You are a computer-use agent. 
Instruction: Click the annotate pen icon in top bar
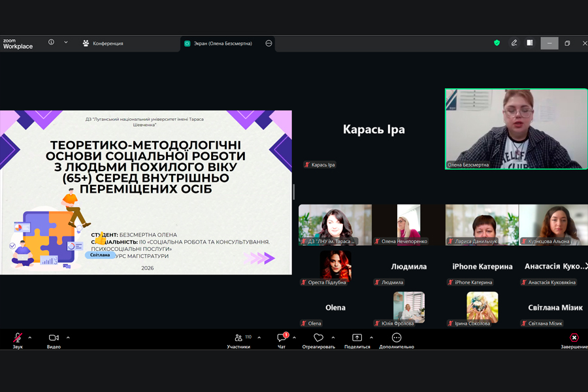[514, 43]
